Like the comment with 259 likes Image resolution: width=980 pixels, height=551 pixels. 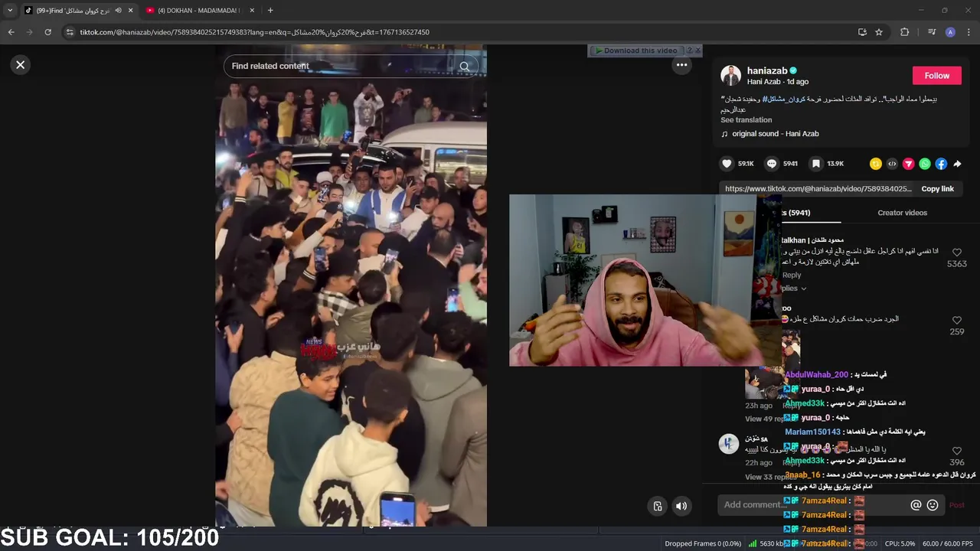pos(956,320)
